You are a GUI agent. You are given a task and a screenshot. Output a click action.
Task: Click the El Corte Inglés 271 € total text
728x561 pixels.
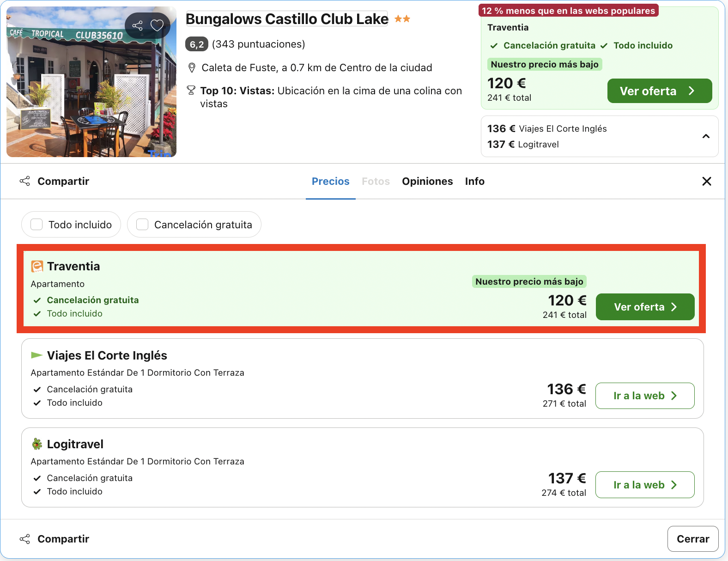(x=564, y=403)
